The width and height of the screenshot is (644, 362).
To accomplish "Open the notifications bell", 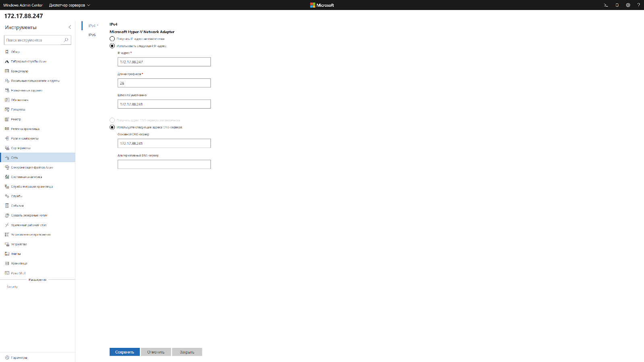I will 617,5.
